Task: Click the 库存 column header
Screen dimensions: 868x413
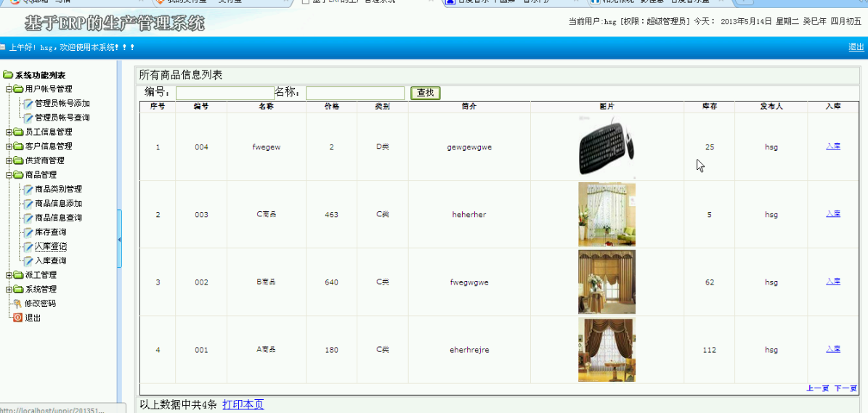Action: pos(710,107)
